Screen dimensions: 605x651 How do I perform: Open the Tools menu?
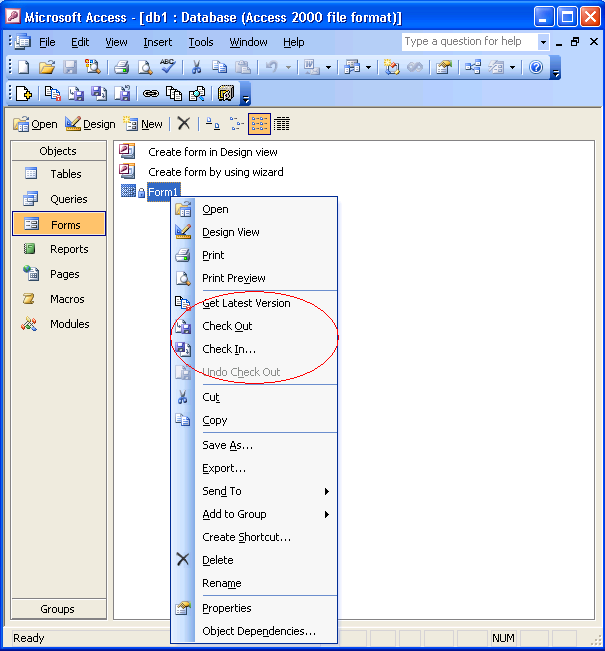pyautogui.click(x=201, y=42)
